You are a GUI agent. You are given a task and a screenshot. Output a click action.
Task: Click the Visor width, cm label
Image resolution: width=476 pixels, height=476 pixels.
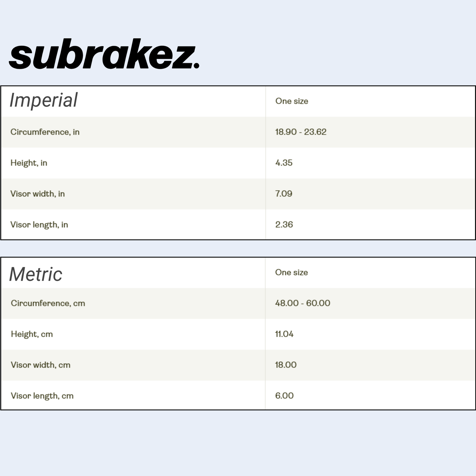pos(41,365)
